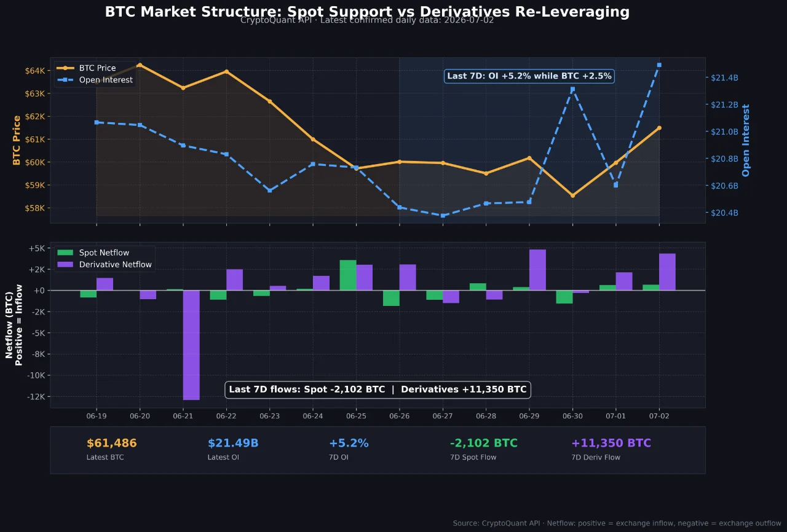Click the 'Last 7D: OI +5.2%' annotation box

point(529,76)
